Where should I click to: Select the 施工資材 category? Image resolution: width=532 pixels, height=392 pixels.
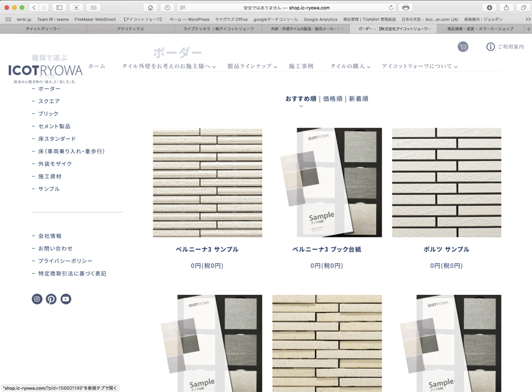pyautogui.click(x=50, y=177)
